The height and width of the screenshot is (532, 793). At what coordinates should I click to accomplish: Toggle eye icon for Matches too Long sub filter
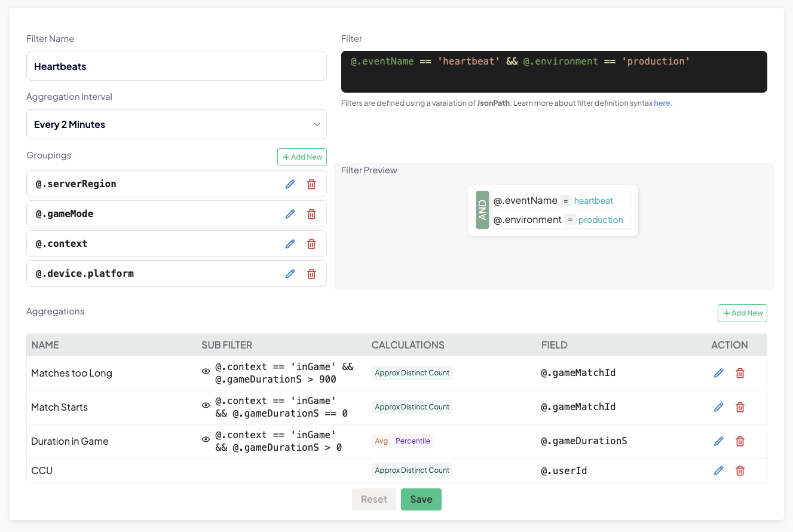(x=206, y=371)
